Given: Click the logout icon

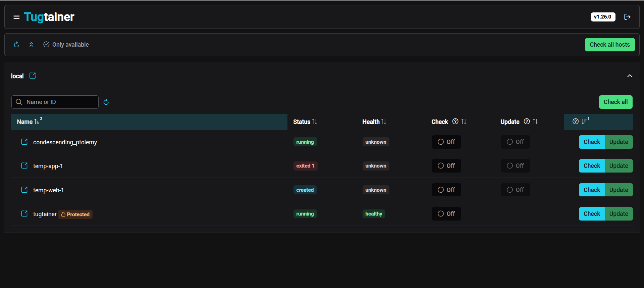Looking at the screenshot, I should (x=627, y=17).
